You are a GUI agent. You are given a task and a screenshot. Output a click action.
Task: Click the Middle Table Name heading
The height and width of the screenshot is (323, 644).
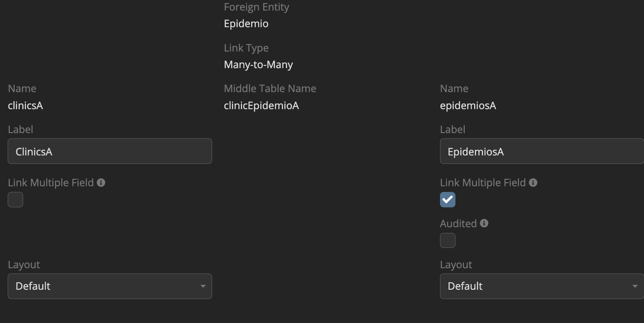[270, 88]
